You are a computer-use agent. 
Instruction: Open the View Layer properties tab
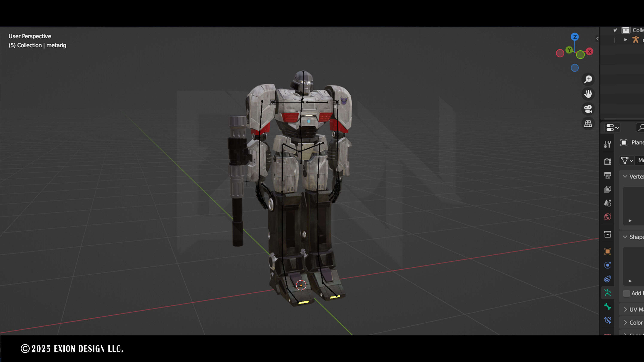coord(608,189)
